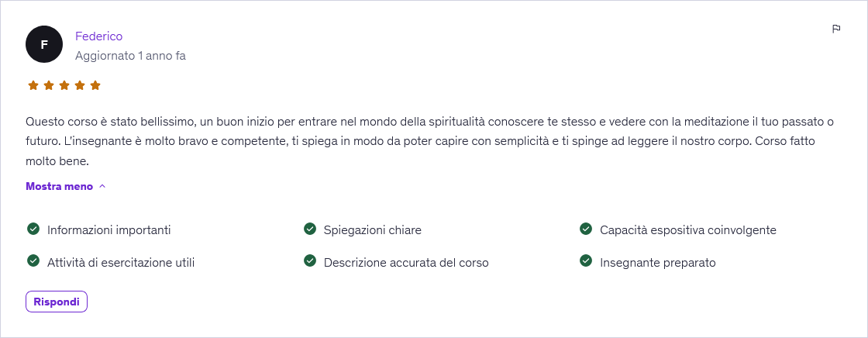Open the Federico reviewer name link
Image resolution: width=868 pixels, height=338 pixels.
(x=98, y=36)
